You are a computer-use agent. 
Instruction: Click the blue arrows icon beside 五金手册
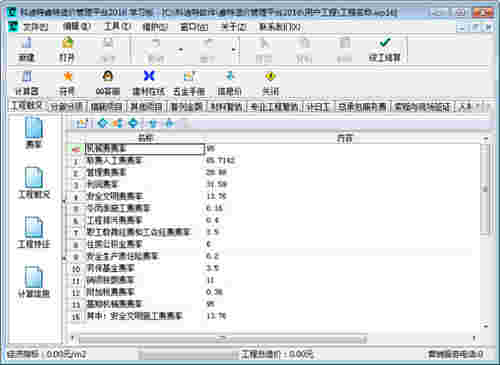tap(229, 83)
